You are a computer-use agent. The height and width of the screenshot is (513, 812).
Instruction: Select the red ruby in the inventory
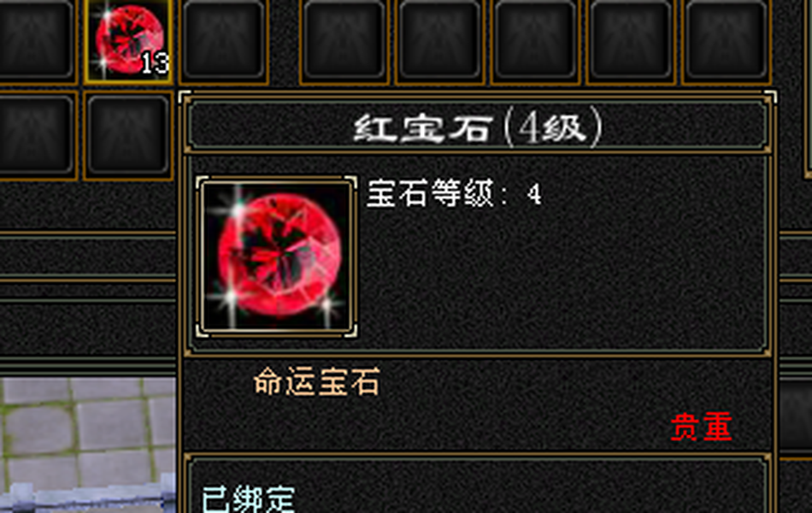pos(128,41)
